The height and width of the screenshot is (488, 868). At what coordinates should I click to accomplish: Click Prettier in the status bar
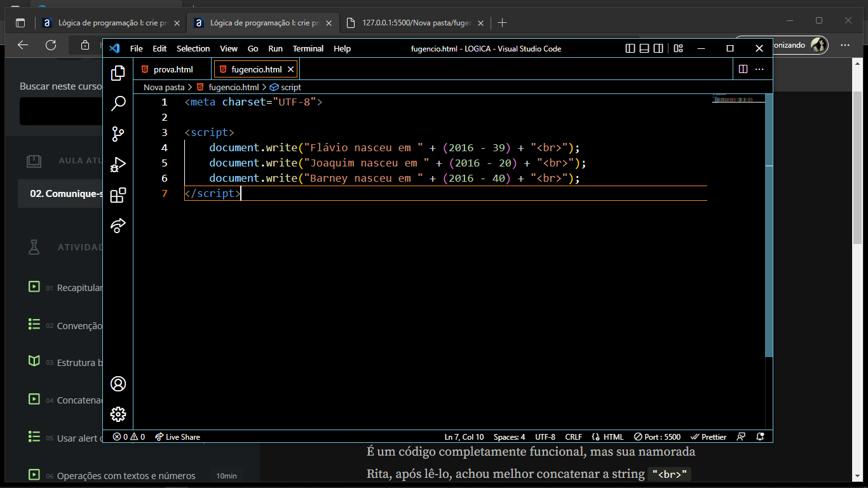point(709,437)
